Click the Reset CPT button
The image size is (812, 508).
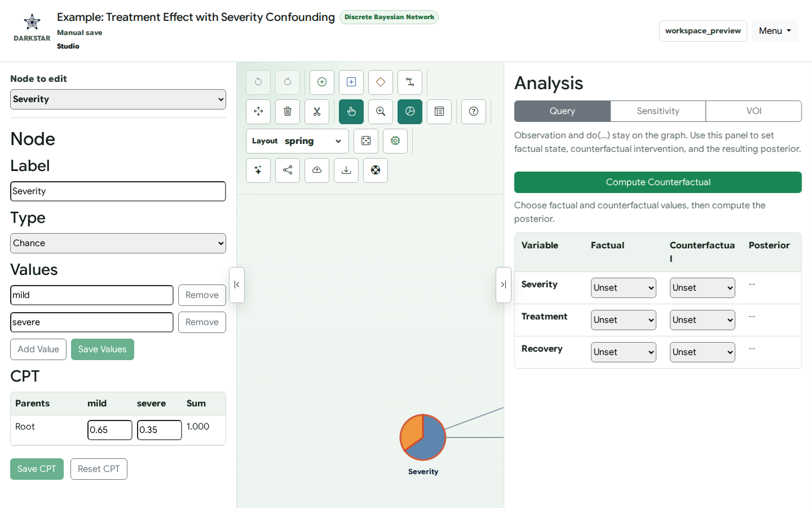[x=99, y=469]
